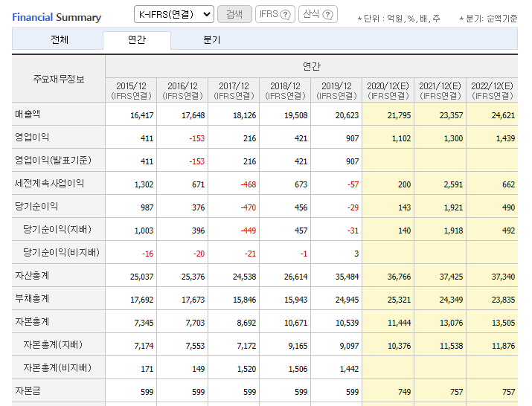Image resolution: width=532 pixels, height=406 pixels.
Task: Select the 2020/12(E) column header
Action: click(388, 90)
